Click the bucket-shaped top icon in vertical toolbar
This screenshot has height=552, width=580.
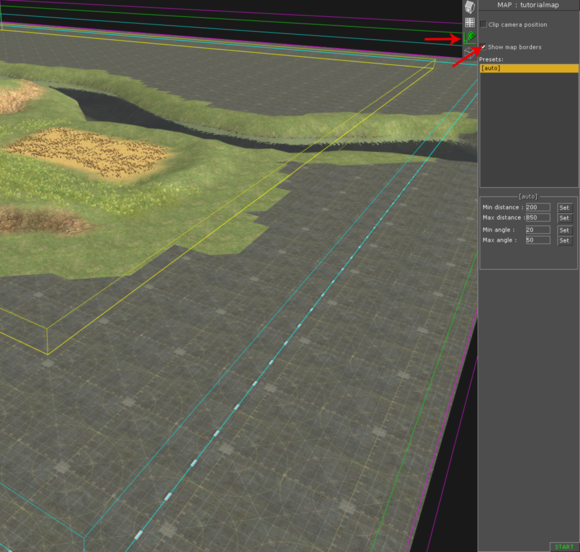point(470,7)
